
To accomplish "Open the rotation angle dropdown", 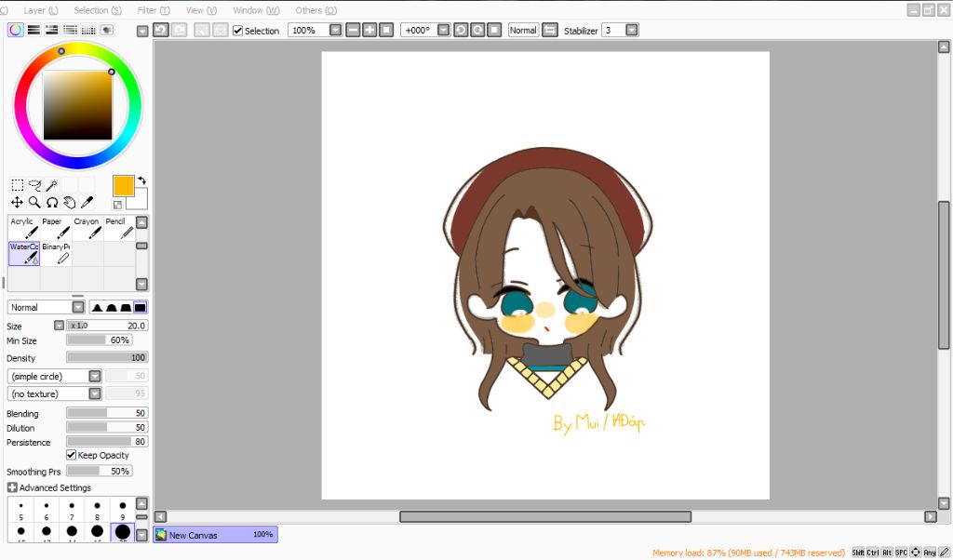I will point(443,30).
